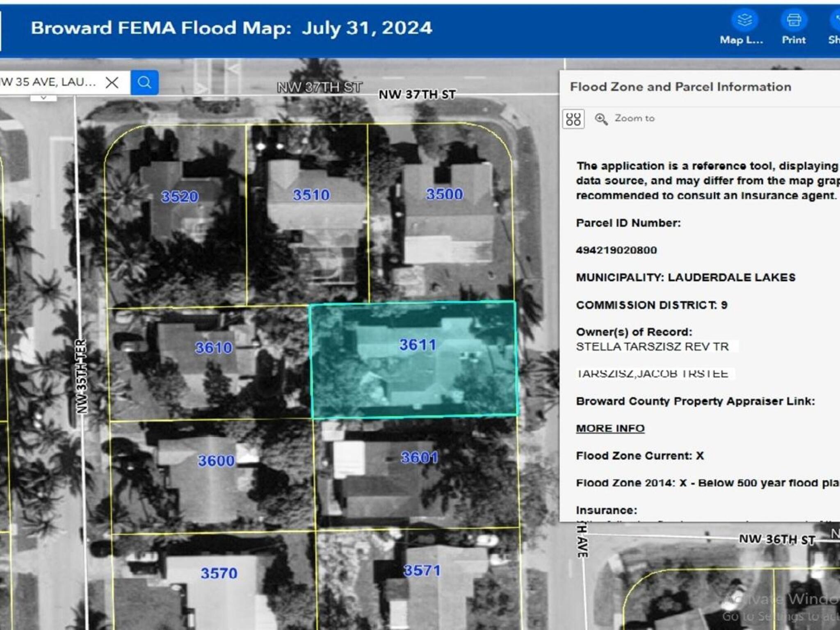Click the Zoom to text action

pos(634,119)
